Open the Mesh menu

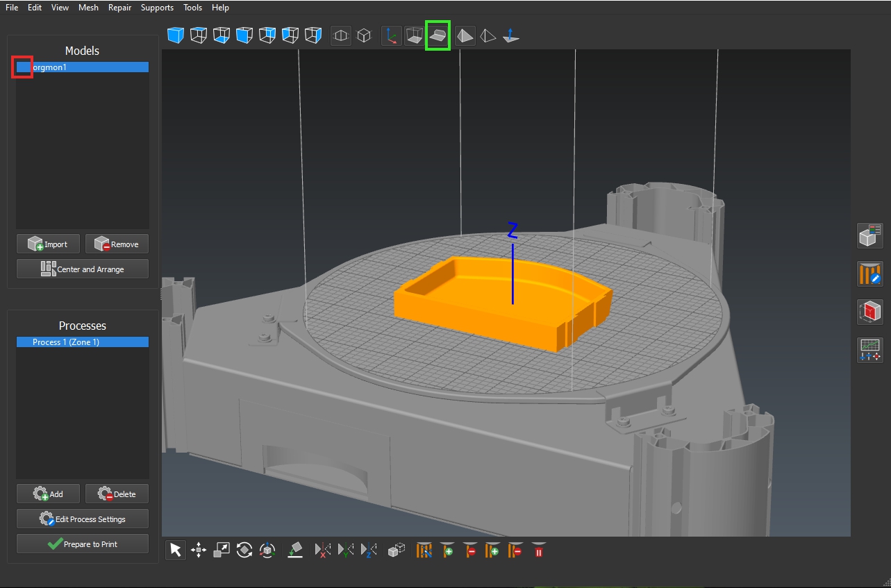tap(88, 8)
